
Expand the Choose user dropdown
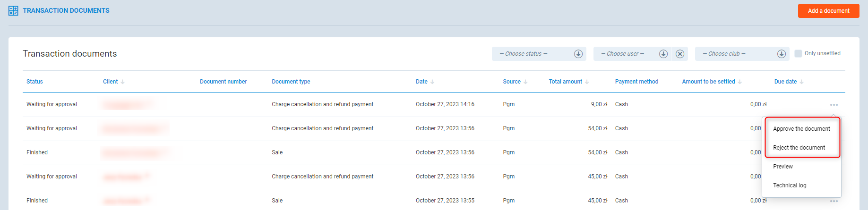pyautogui.click(x=663, y=54)
